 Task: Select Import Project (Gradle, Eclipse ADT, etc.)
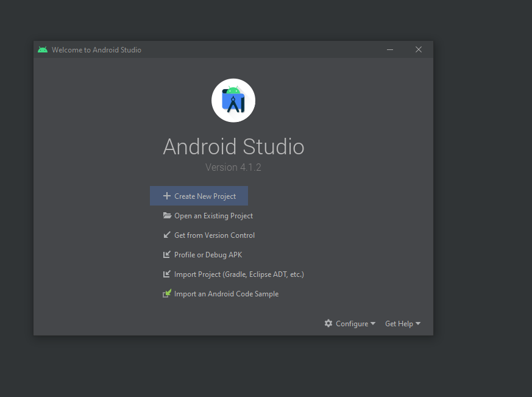[x=239, y=274]
